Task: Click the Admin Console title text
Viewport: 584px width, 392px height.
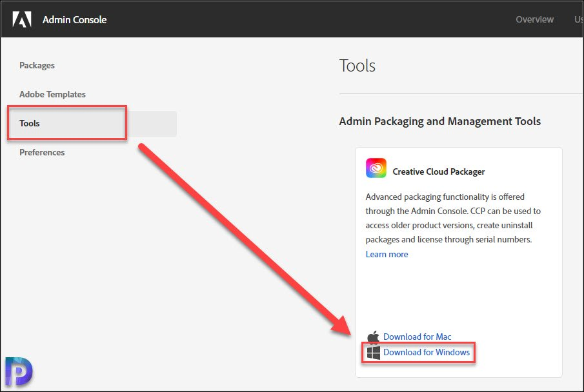Action: tap(74, 20)
